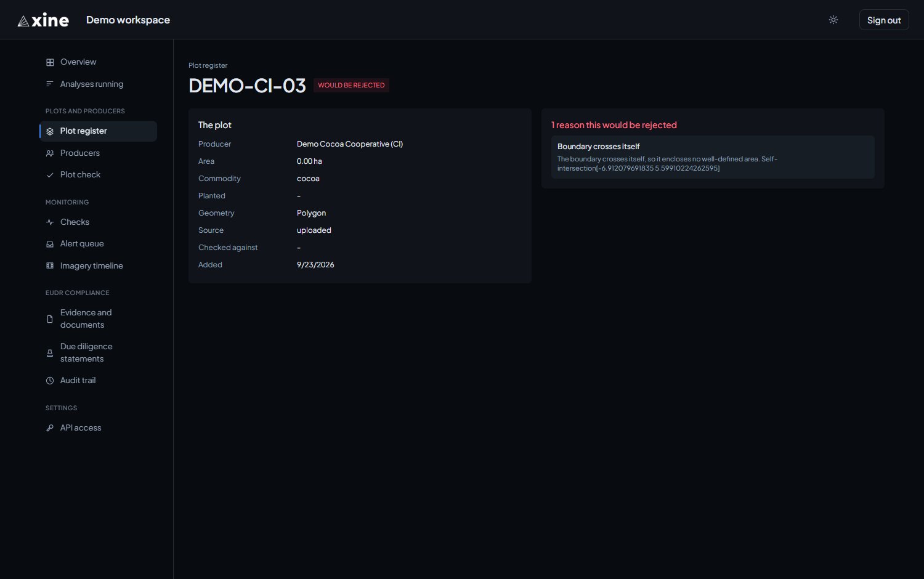Click the Plot register breadcrumb
This screenshot has width=924, height=579.
[x=208, y=65]
